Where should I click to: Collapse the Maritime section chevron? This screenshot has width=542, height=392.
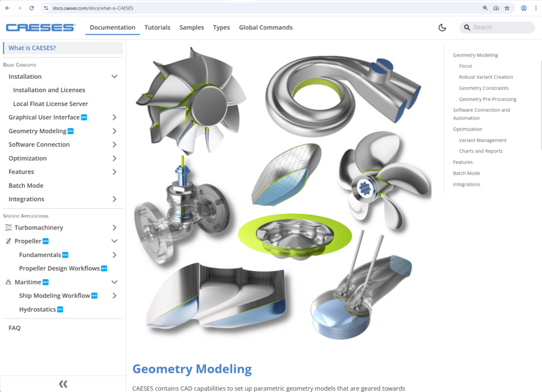click(114, 282)
